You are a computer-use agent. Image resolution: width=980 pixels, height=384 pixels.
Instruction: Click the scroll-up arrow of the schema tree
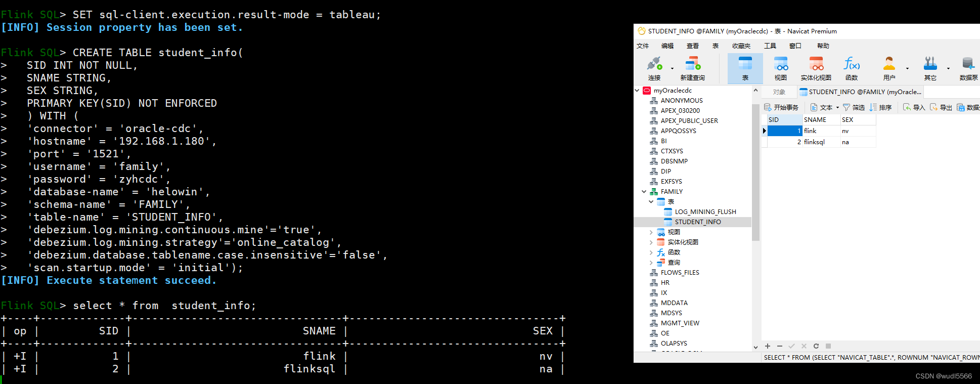(755, 91)
